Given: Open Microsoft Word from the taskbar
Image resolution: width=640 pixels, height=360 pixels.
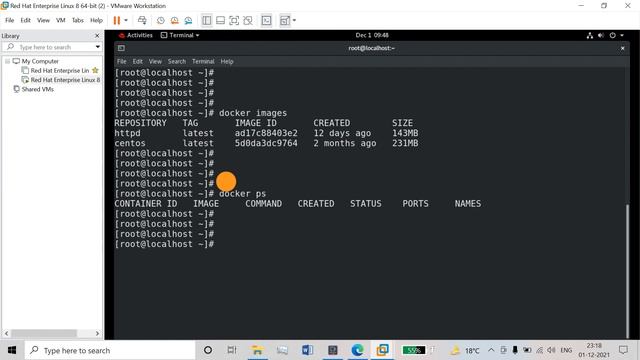Looking at the screenshot, I should tap(307, 350).
